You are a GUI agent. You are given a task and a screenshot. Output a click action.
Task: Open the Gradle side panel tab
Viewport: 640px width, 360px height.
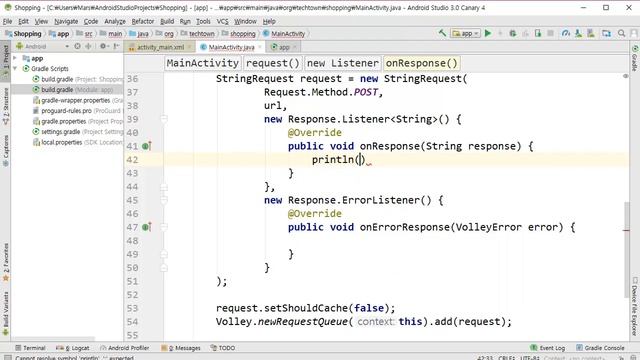click(635, 58)
